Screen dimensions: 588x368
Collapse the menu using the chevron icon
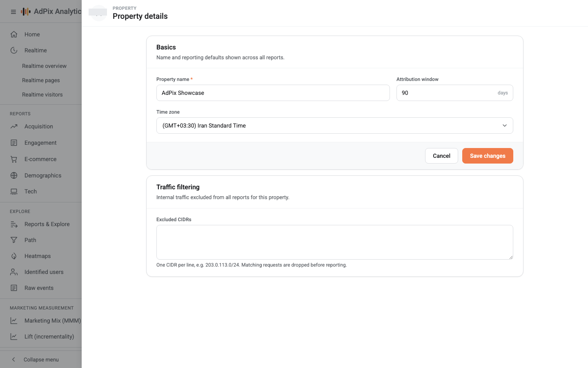13,359
